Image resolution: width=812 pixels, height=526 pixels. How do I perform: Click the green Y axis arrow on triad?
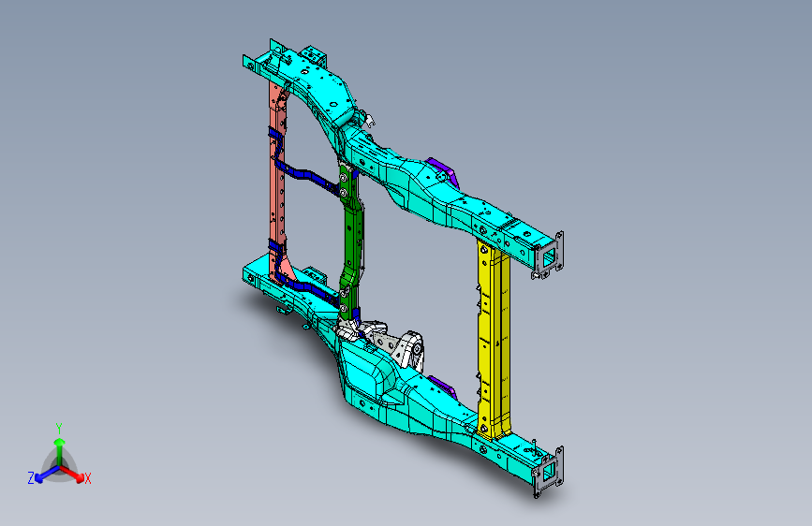(x=60, y=451)
